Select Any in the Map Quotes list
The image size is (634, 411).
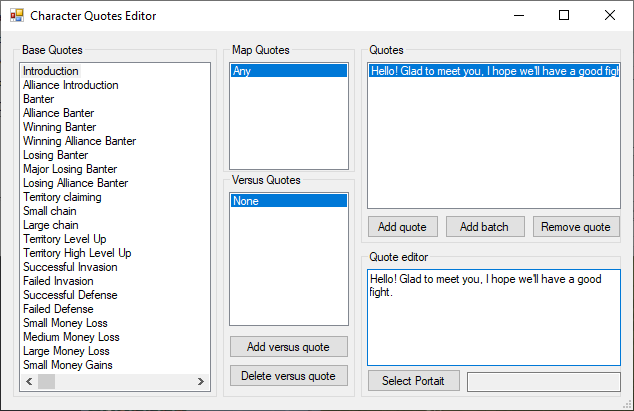click(288, 71)
